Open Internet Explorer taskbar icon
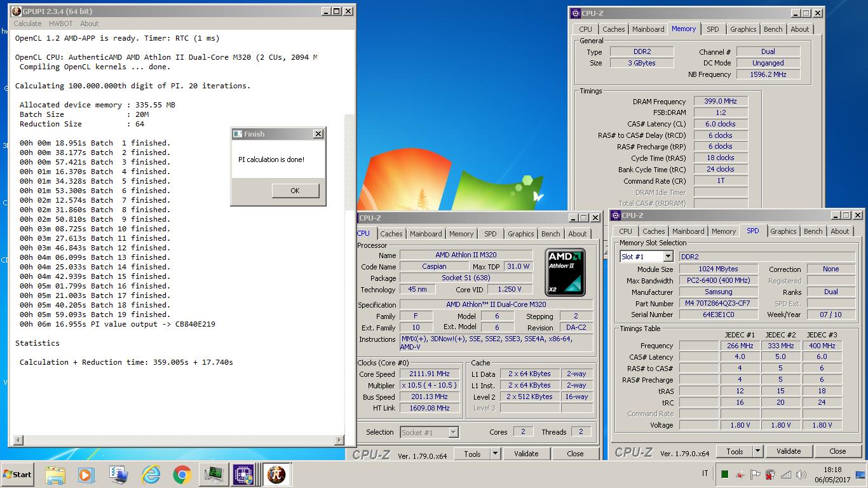Viewport: 868px width, 488px height. point(151,474)
